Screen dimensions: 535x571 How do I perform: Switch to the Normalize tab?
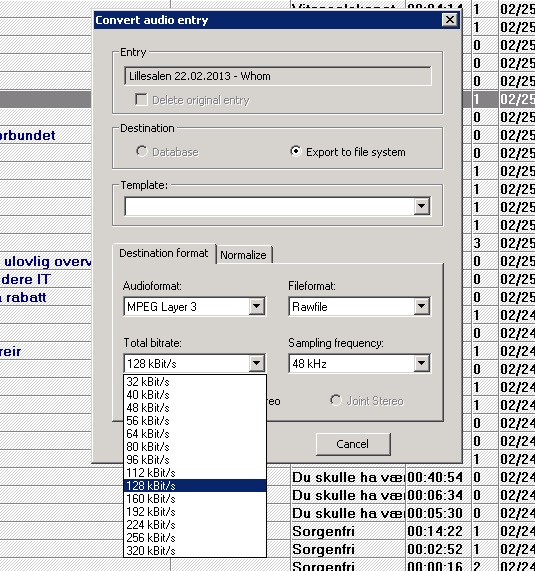(x=243, y=255)
